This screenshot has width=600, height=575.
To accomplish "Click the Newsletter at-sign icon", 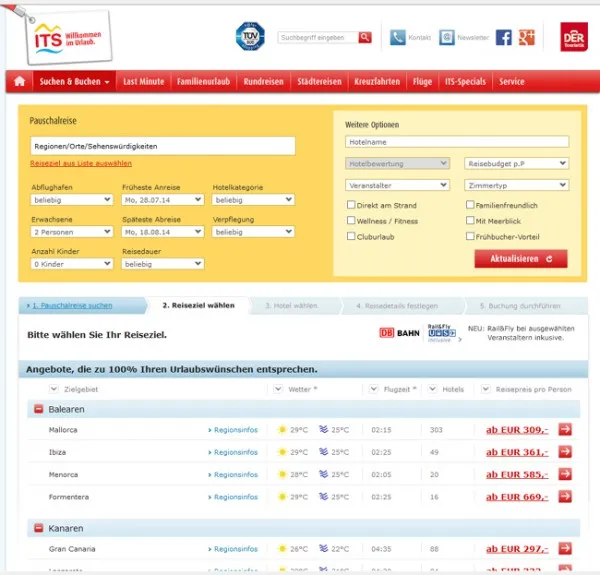I will point(446,37).
